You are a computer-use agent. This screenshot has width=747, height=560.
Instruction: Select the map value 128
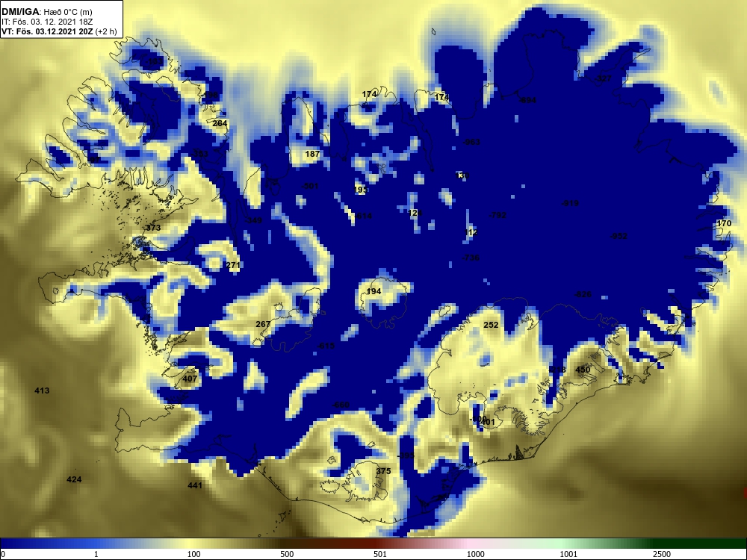[415, 213]
